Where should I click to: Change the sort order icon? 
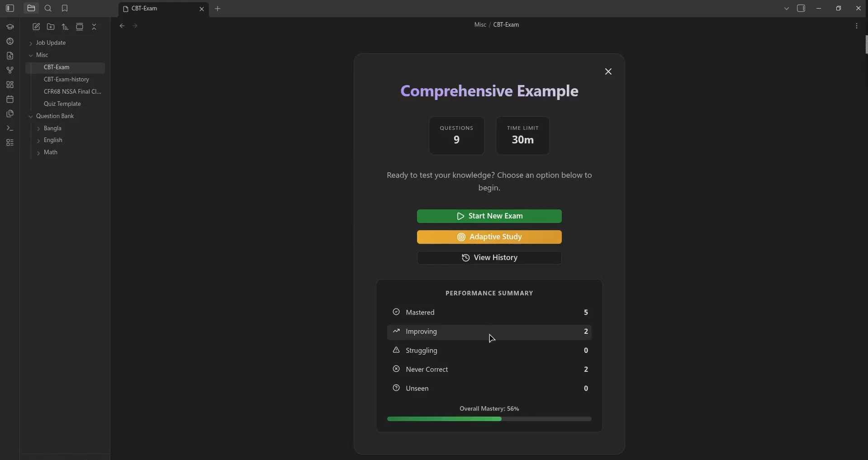[x=65, y=27]
